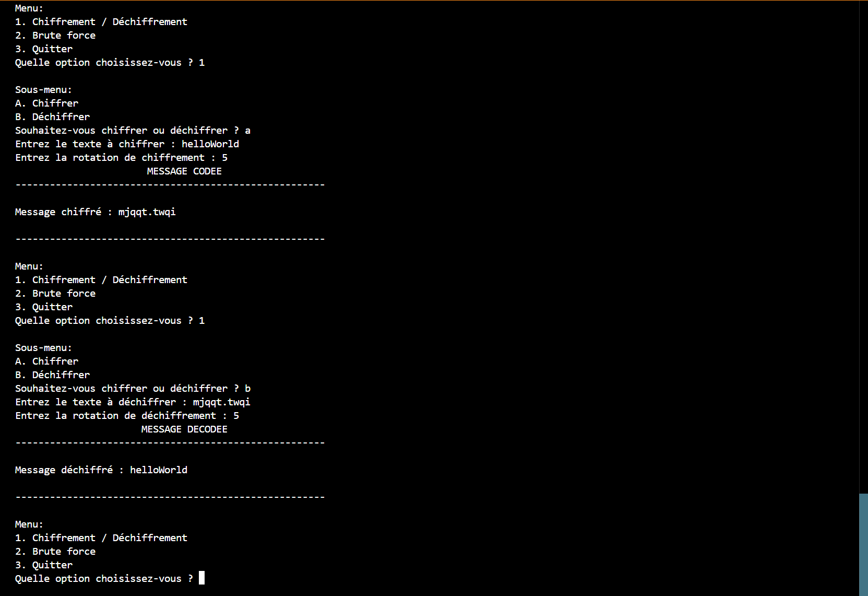Click the blinking cursor at the last prompt
The width and height of the screenshot is (868, 596).
pyautogui.click(x=201, y=578)
